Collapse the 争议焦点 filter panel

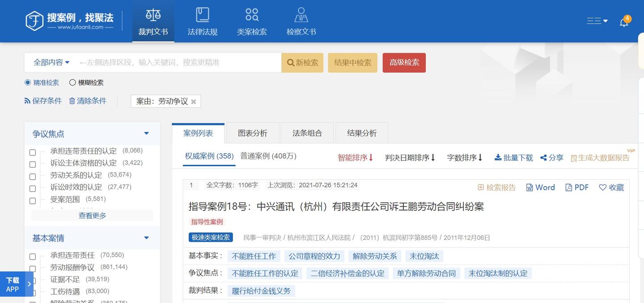click(x=146, y=133)
